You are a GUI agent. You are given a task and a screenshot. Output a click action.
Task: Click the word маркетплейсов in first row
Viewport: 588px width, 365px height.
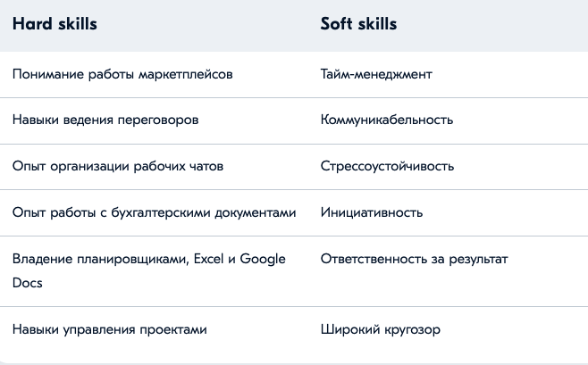[x=186, y=74]
